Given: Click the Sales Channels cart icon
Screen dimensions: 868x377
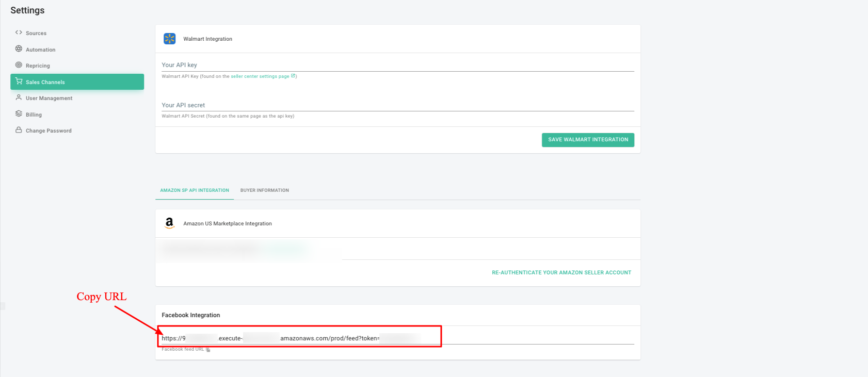Looking at the screenshot, I should pyautogui.click(x=19, y=81).
